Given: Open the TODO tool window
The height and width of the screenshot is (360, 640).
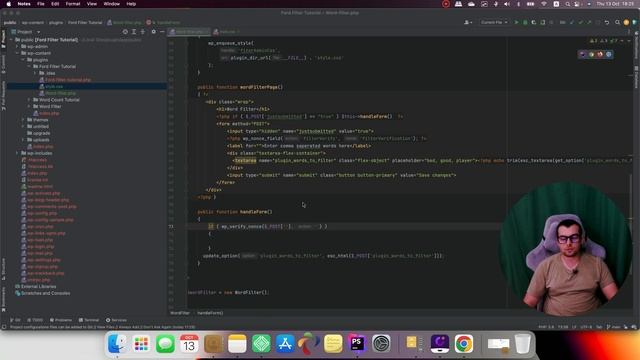Looking at the screenshot, I should [35, 320].
